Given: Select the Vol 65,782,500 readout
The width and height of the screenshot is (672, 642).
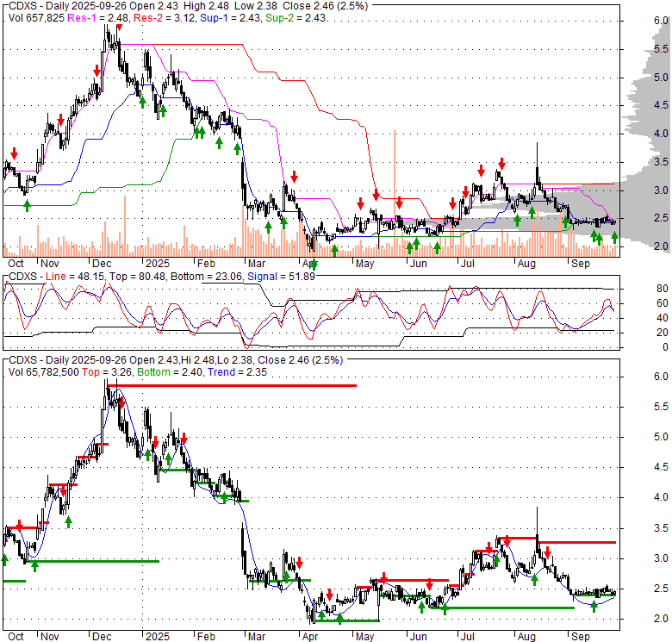Looking at the screenshot, I should pos(43,372).
